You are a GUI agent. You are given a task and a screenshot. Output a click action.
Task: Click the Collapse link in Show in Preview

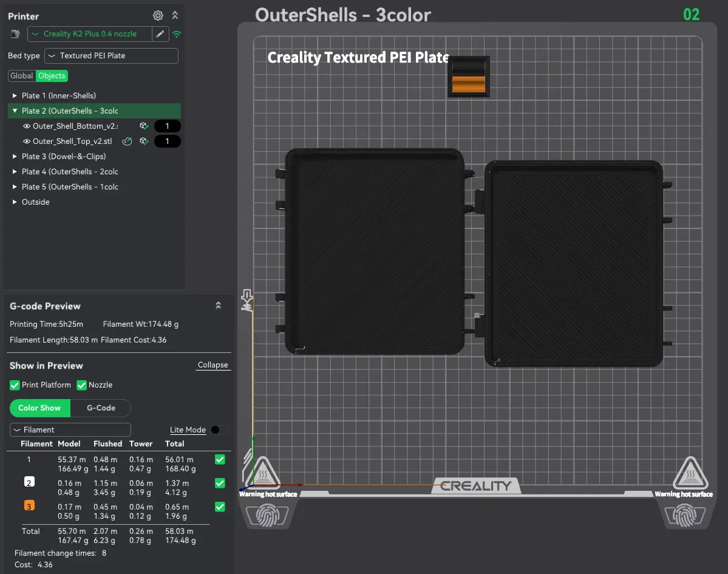point(213,365)
